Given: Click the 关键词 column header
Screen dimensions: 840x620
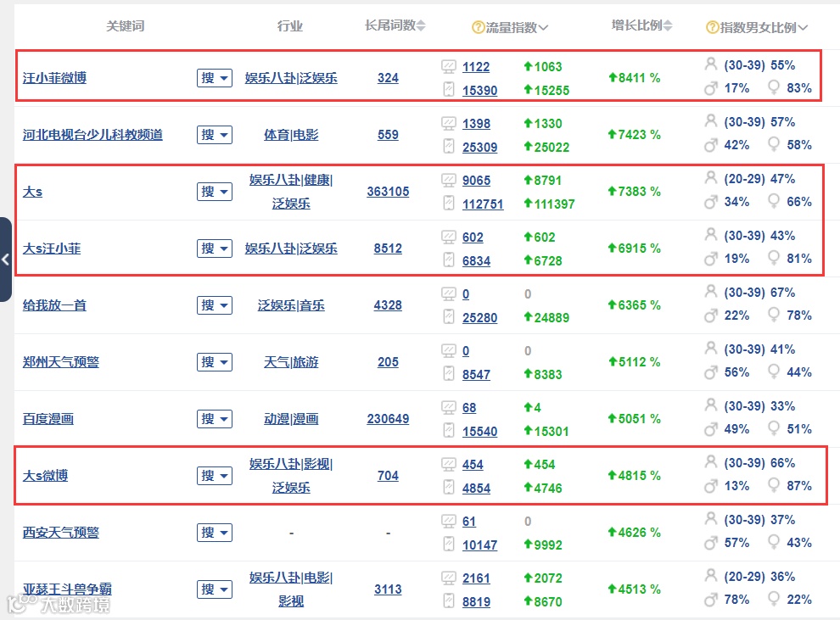Looking at the screenshot, I should (125, 25).
